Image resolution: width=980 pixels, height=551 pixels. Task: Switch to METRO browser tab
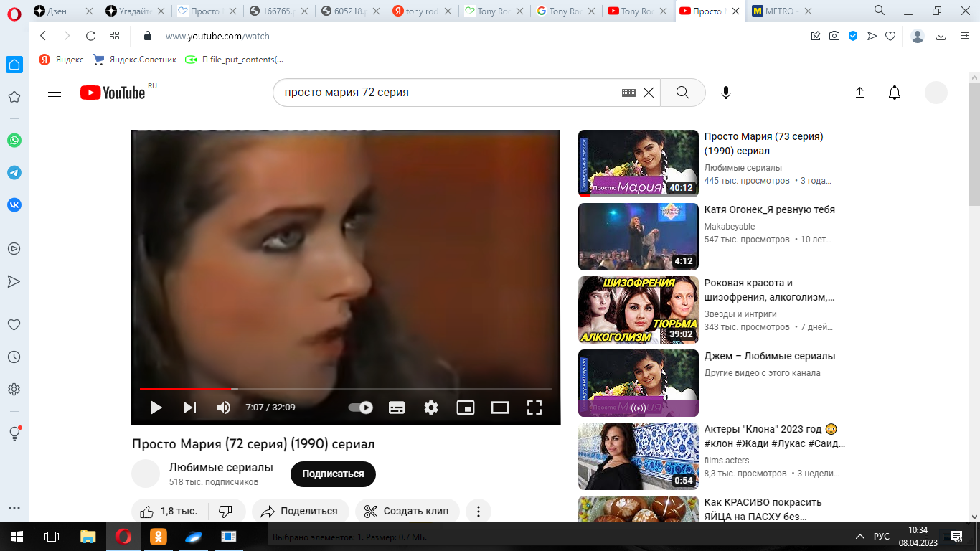pos(781,11)
